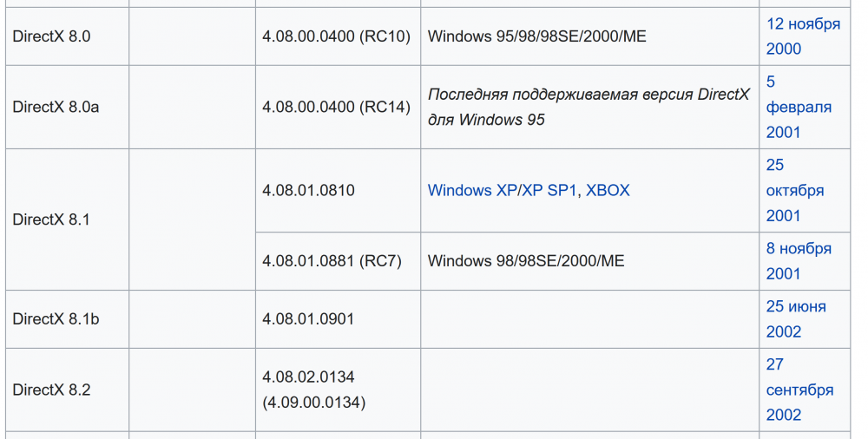
Task: Click the XP SP1 link
Action: click(549, 190)
